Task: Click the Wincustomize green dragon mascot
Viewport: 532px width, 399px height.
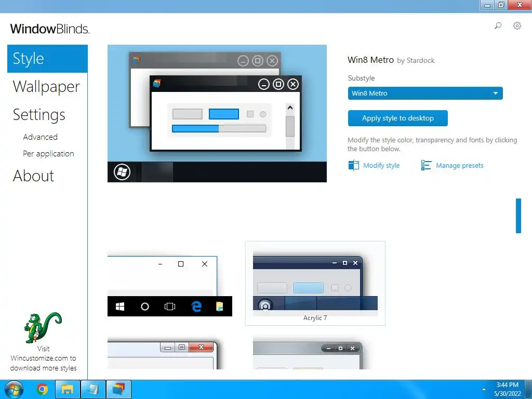Action: pyautogui.click(x=43, y=327)
